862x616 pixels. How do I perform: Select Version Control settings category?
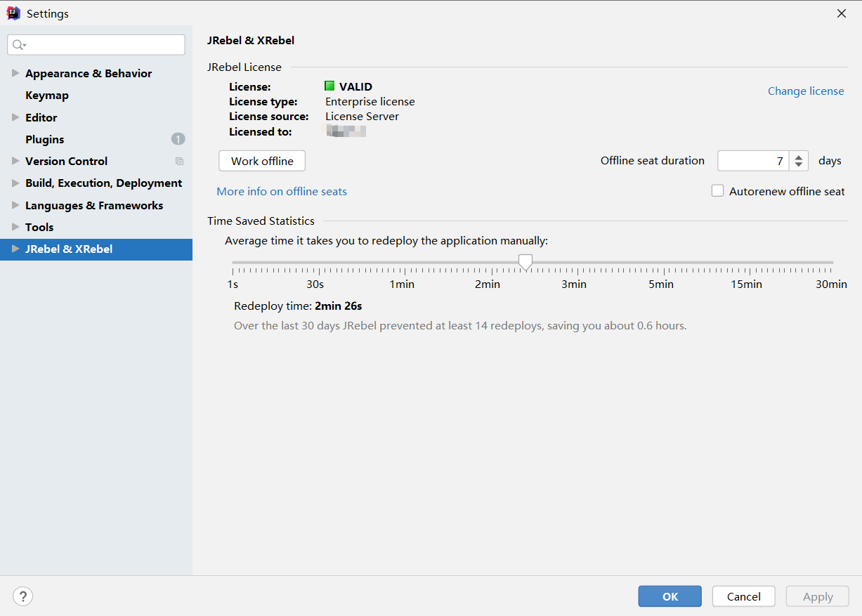(x=67, y=161)
